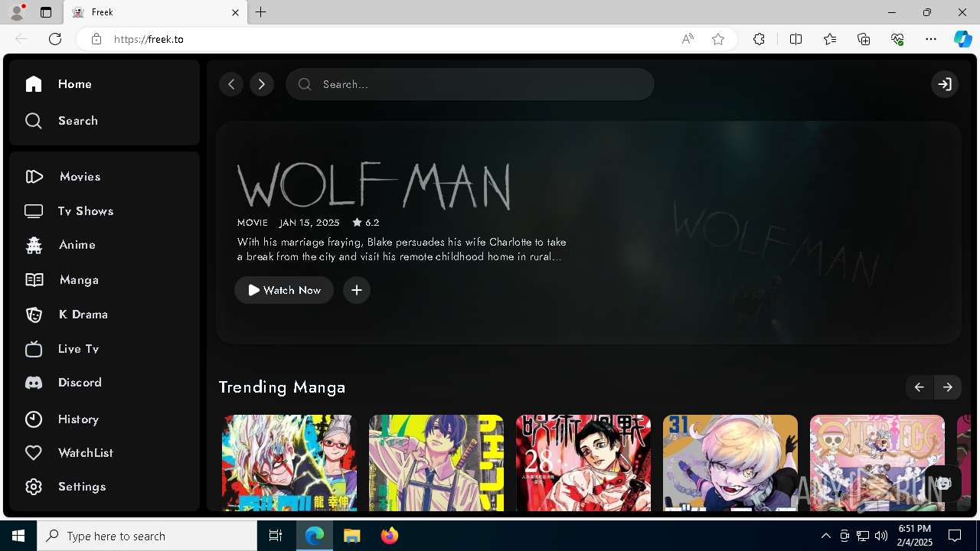Open the first trending manga cover
The image size is (980, 551).
click(x=289, y=463)
